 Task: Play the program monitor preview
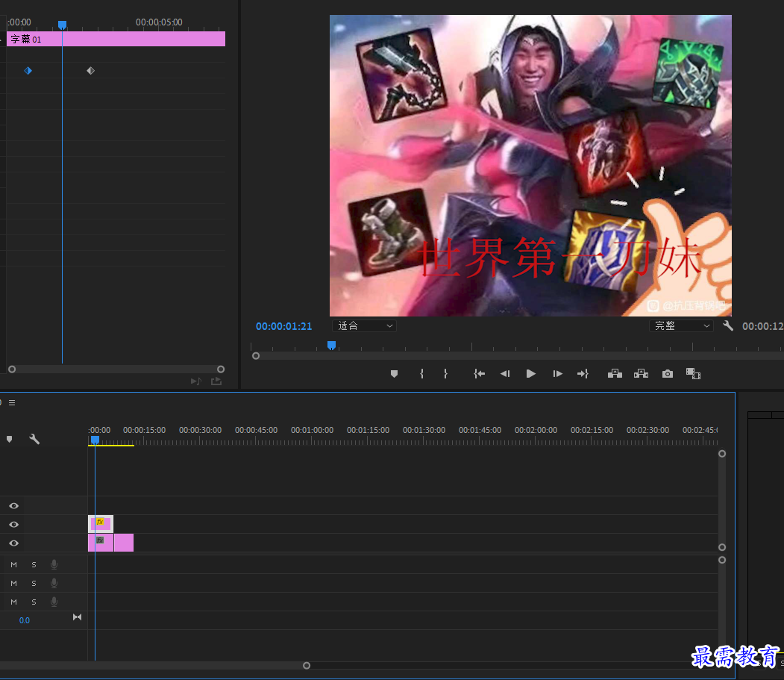pos(531,374)
